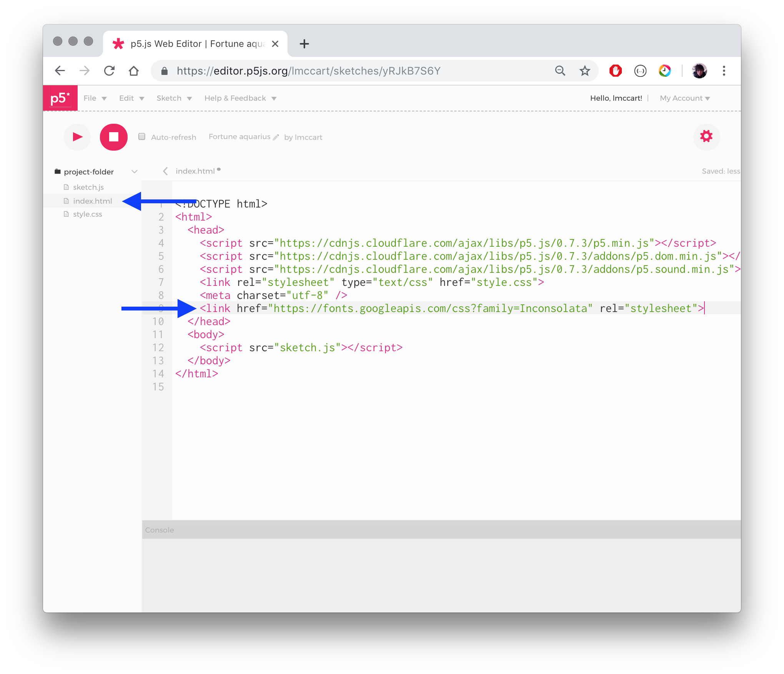784x674 pixels.
Task: Open the Help & Feedback menu
Action: point(240,98)
